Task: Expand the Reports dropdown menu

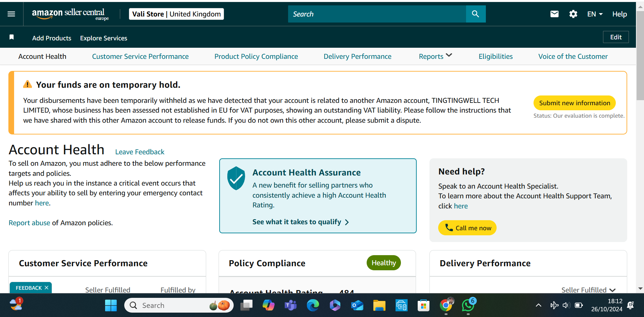Action: [x=435, y=56]
